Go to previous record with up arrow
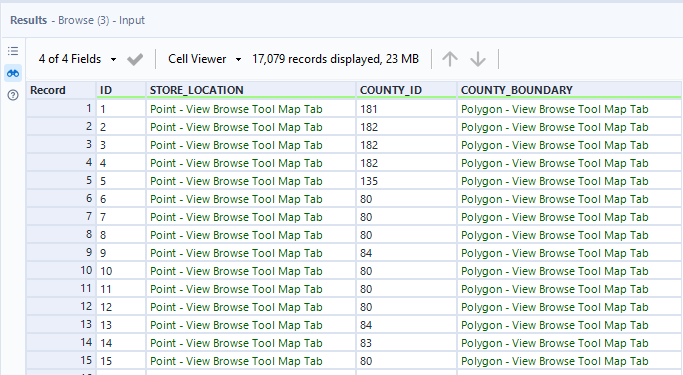 [x=450, y=59]
